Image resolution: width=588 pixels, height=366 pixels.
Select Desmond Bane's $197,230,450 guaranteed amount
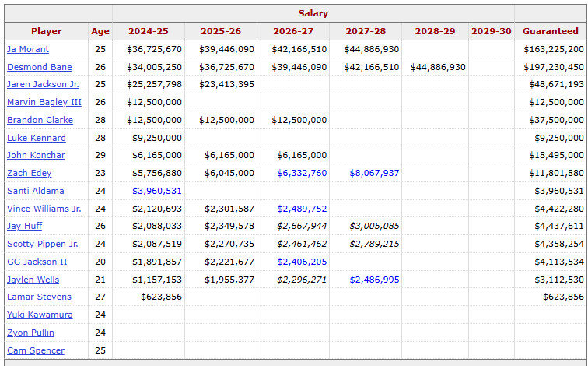click(554, 67)
